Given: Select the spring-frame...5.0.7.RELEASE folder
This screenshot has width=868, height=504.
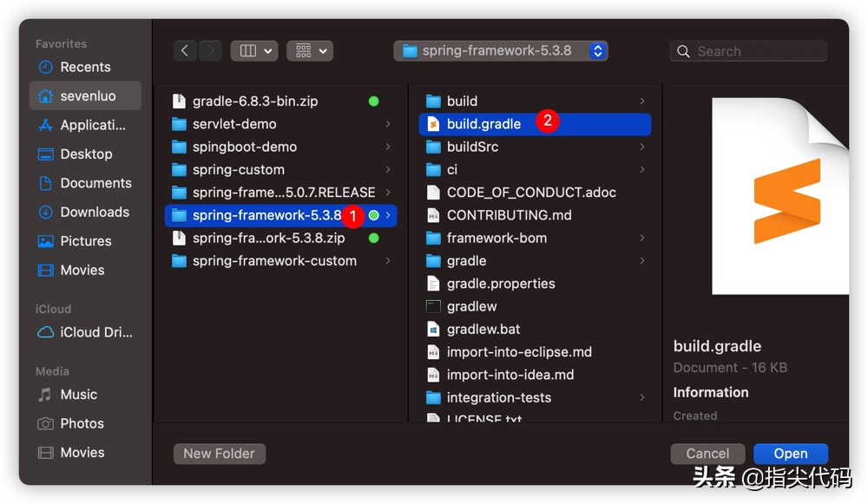Looking at the screenshot, I should (281, 193).
